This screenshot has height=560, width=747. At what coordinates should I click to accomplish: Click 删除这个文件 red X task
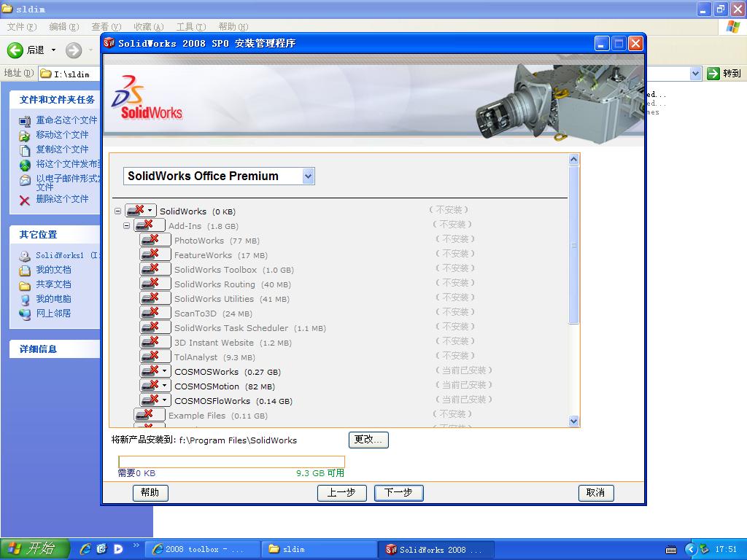[25, 200]
